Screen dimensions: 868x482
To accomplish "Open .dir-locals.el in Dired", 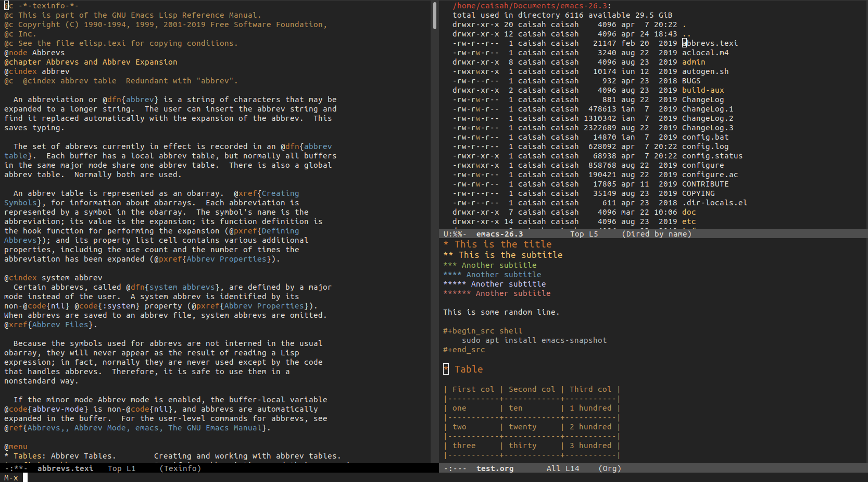I will (x=715, y=203).
